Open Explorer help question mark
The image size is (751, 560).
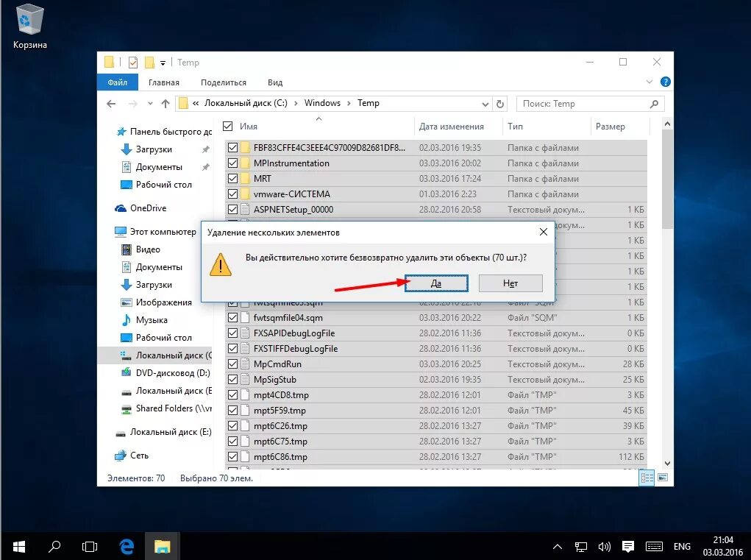[x=665, y=82]
